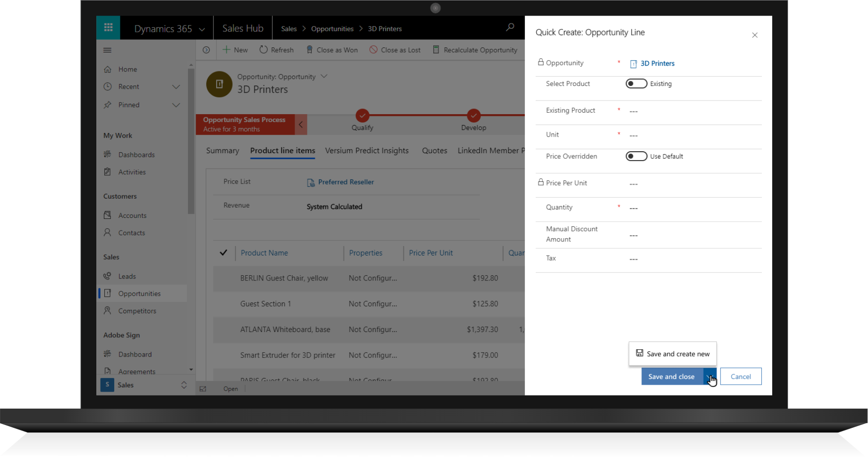The image size is (868, 457).
Task: Expand the Recent section in the sidebar
Action: pyautogui.click(x=176, y=86)
